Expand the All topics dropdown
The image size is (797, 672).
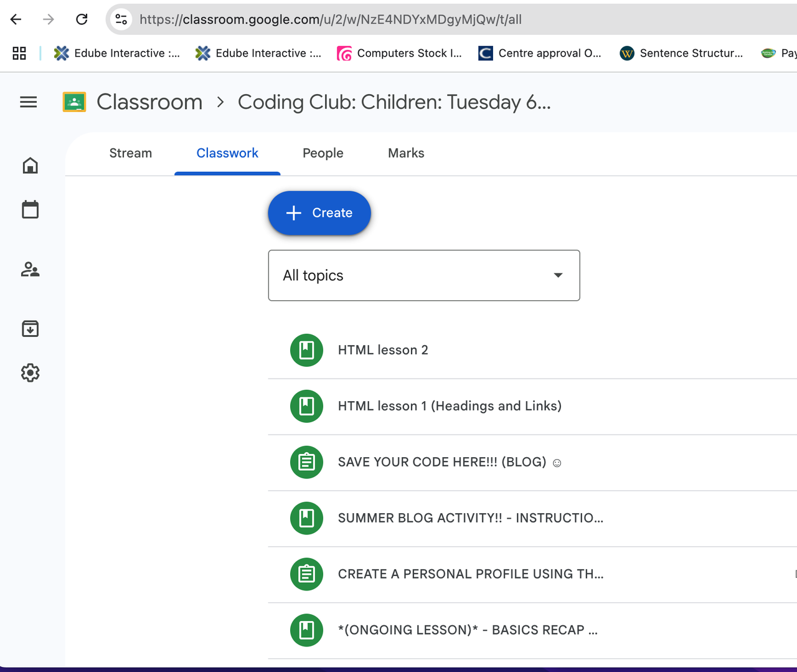424,275
